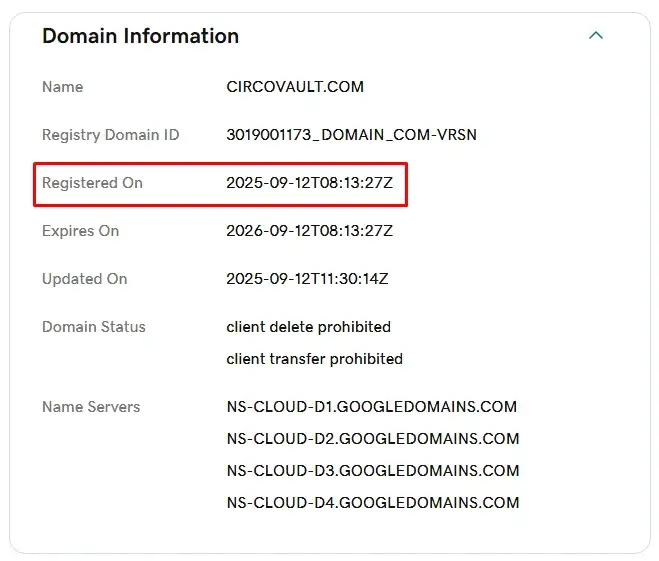The width and height of the screenshot is (659, 561).
Task: Select status client transfer prohibited
Action: click(314, 359)
